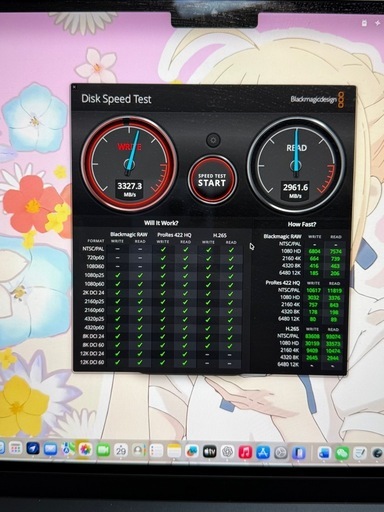Screen dimensions: 384x512
Task: Open Calendar showing 29 in the Dock
Action: click(121, 451)
